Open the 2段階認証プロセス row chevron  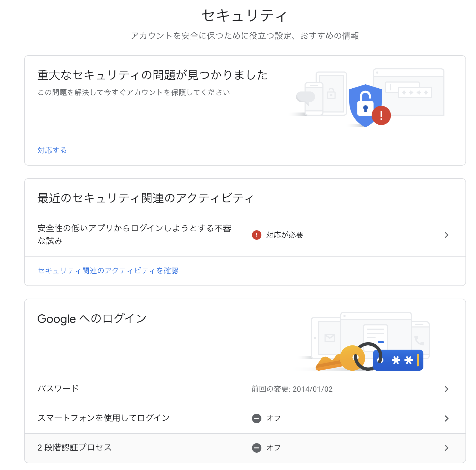click(447, 448)
